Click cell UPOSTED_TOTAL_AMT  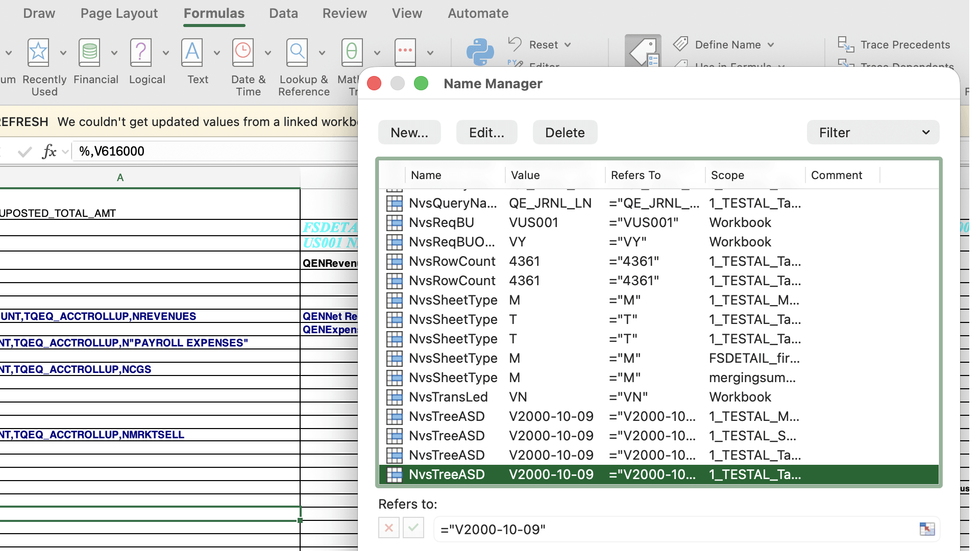150,205
